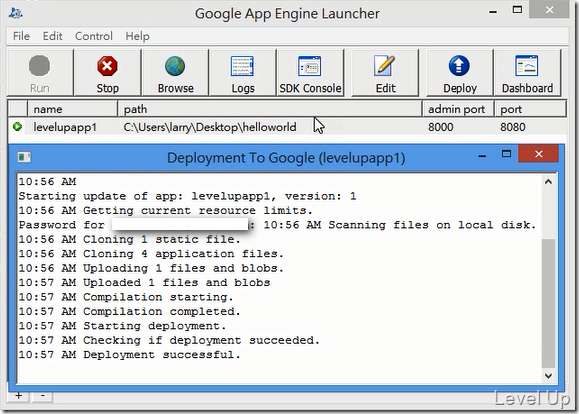Open the Help menu
Image resolution: width=579 pixels, height=414 pixels.
tap(137, 36)
